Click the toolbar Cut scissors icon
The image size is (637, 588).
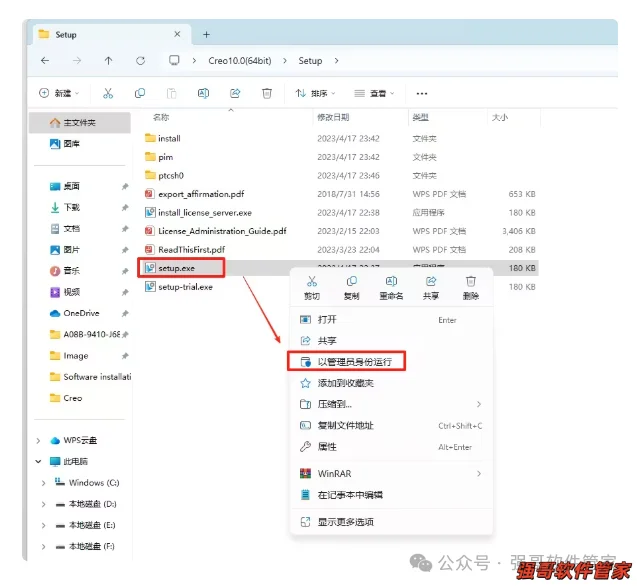click(x=108, y=93)
